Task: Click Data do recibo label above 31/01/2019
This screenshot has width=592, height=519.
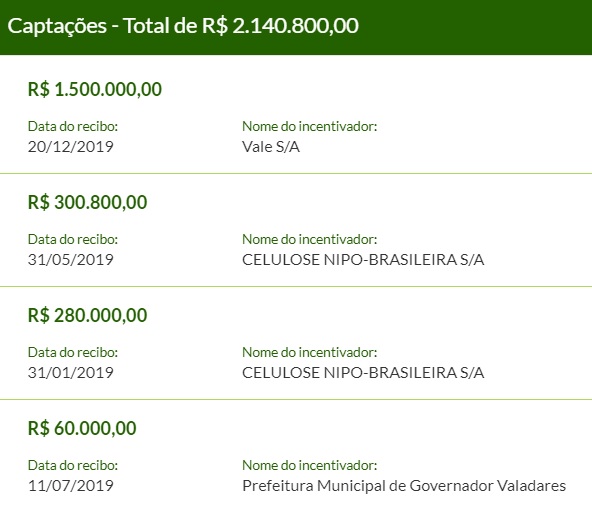Action: pyautogui.click(x=73, y=353)
